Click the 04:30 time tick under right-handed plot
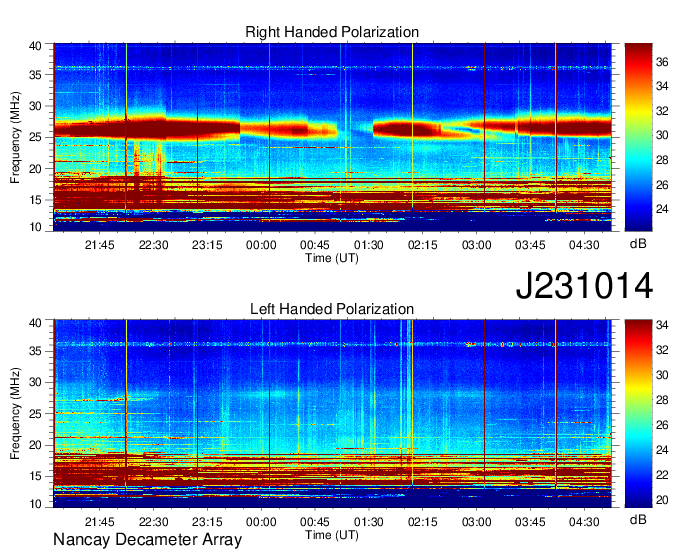Viewport: 680px width, 552px height. (x=584, y=245)
